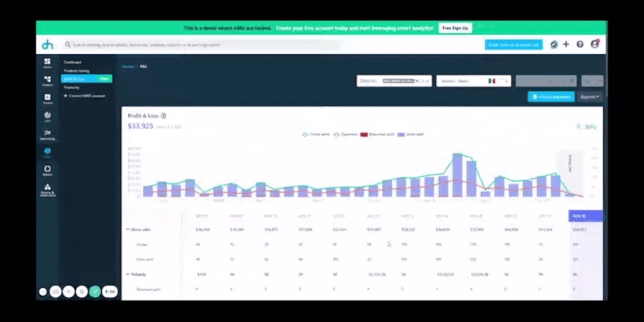Click green checkmark finish recording button
Image resolution: width=644 pixels, height=322 pixels.
95,291
